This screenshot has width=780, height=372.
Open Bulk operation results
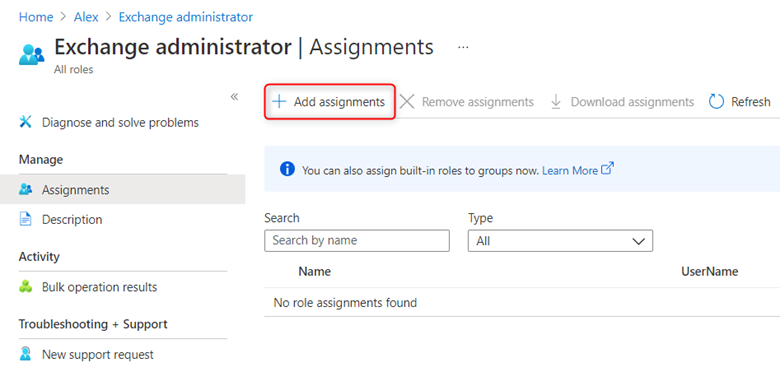tap(99, 287)
